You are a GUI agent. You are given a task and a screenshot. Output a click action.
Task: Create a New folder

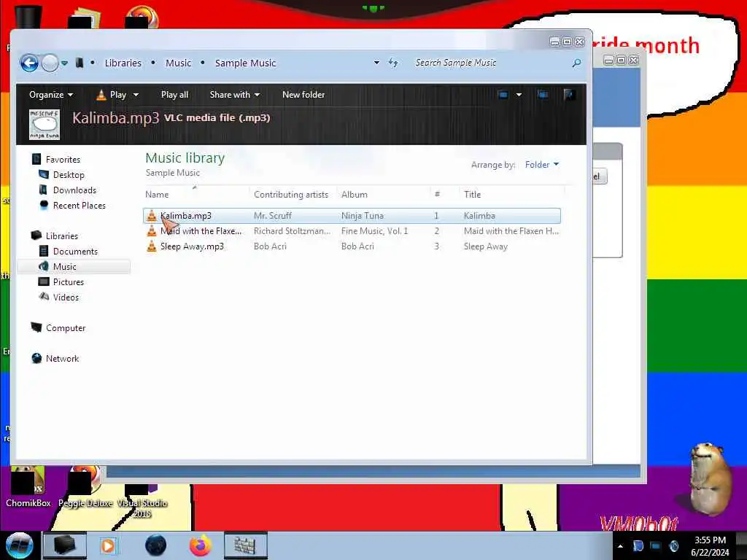(303, 95)
